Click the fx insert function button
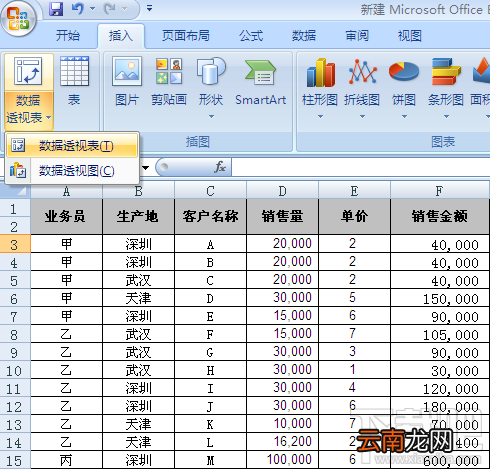490x469 pixels. pyautogui.click(x=220, y=167)
